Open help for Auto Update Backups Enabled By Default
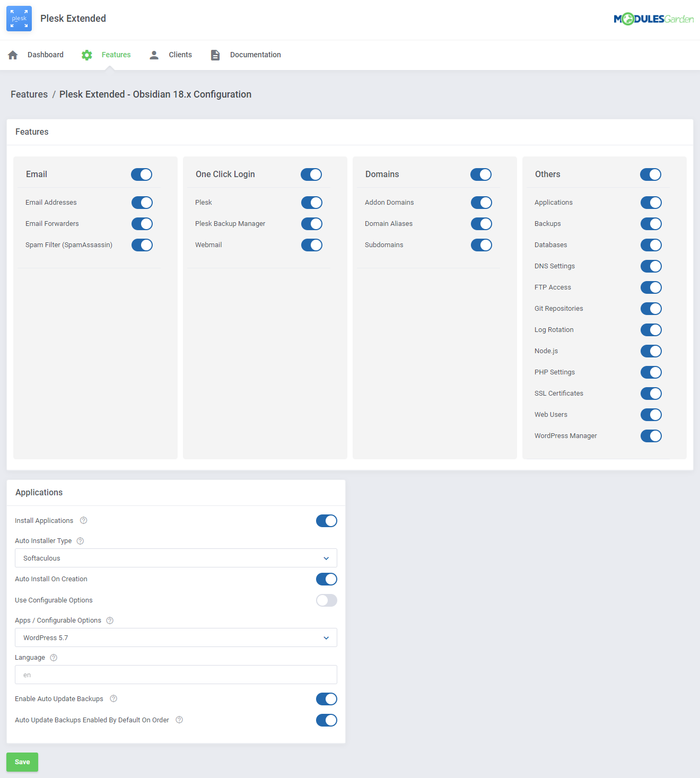The width and height of the screenshot is (700, 778). tap(179, 720)
